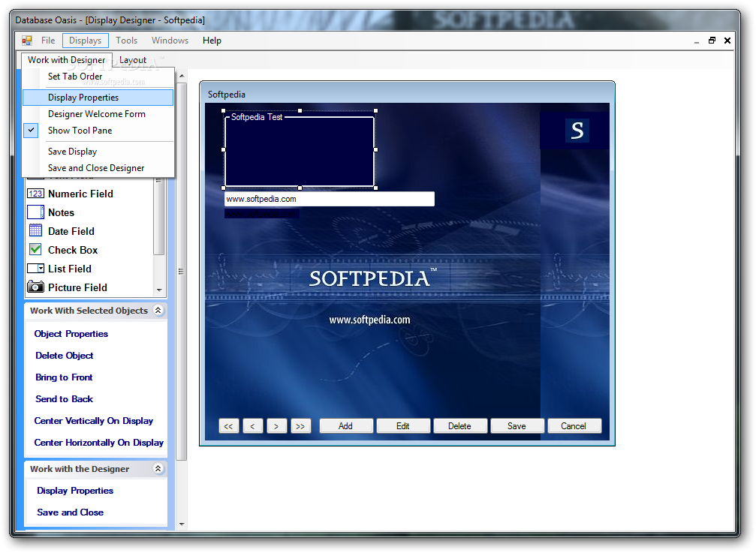Click the Send to Back link

[64, 399]
